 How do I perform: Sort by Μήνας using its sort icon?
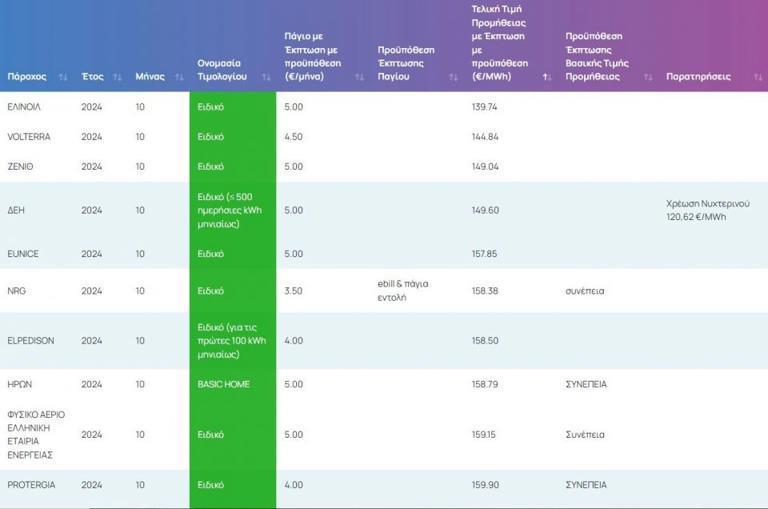click(178, 77)
